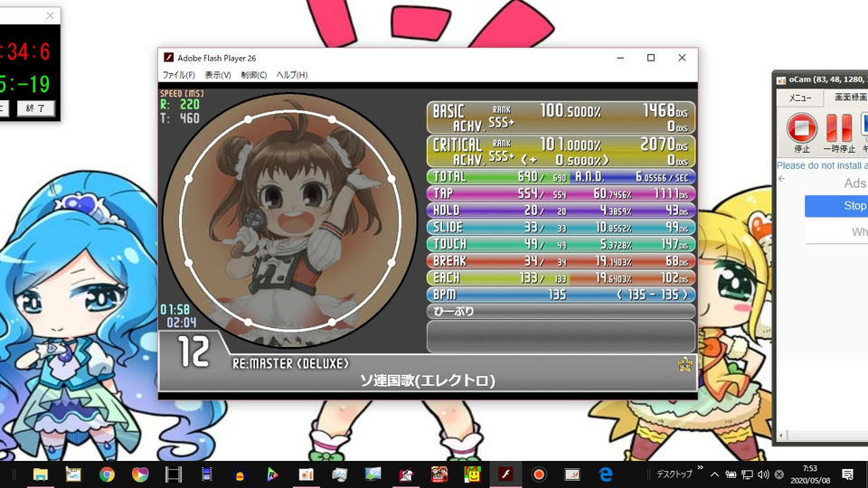Click the T: 460 speed value
This screenshot has height=488, width=868.
pyautogui.click(x=181, y=118)
